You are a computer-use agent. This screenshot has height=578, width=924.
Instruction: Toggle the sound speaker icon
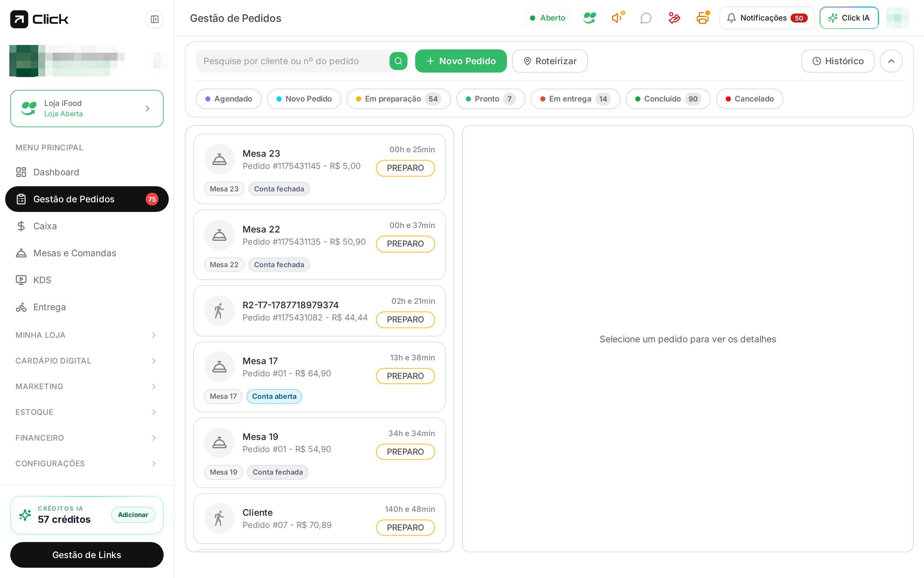click(x=617, y=18)
